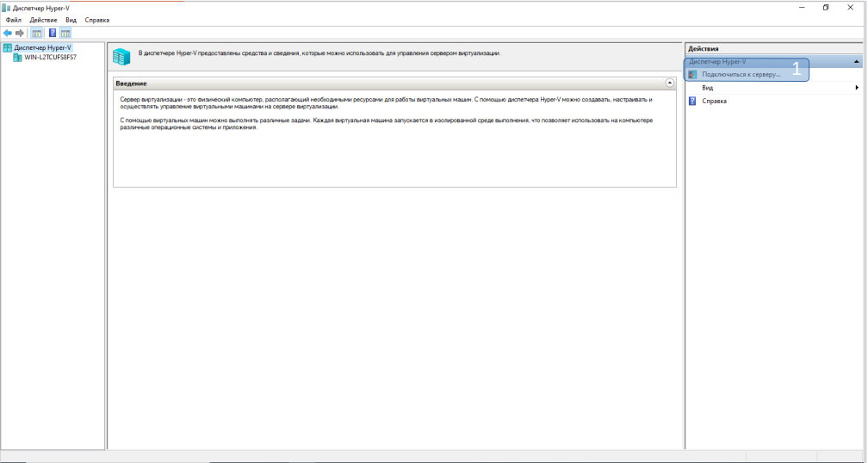Minimize the Hyper-V Manager window
This screenshot has height=463, width=868.
point(802,8)
